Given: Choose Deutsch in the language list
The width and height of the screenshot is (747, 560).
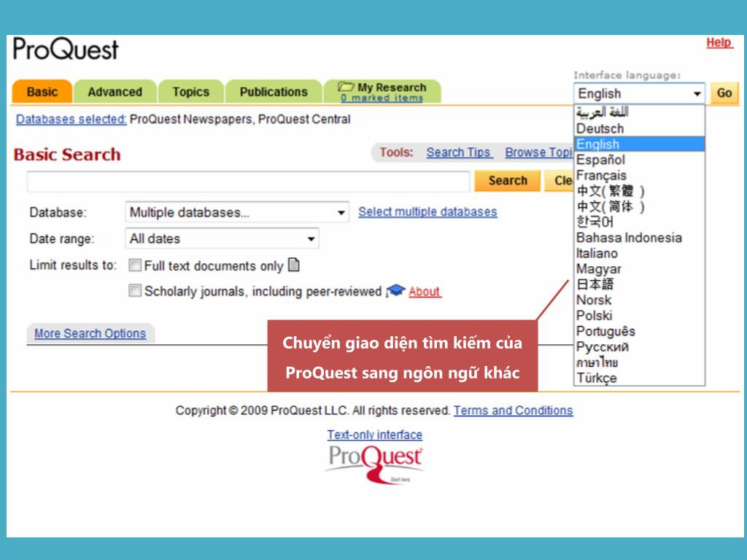Looking at the screenshot, I should tap(639, 128).
